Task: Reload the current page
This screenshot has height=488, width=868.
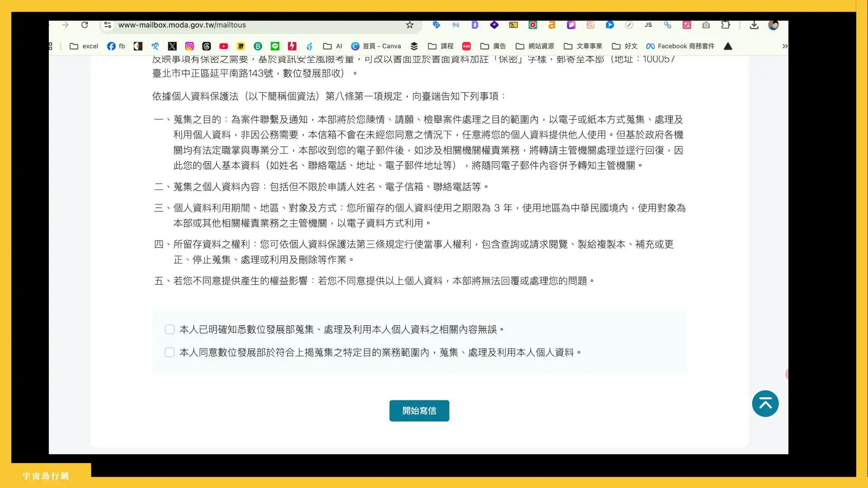Action: [x=85, y=25]
